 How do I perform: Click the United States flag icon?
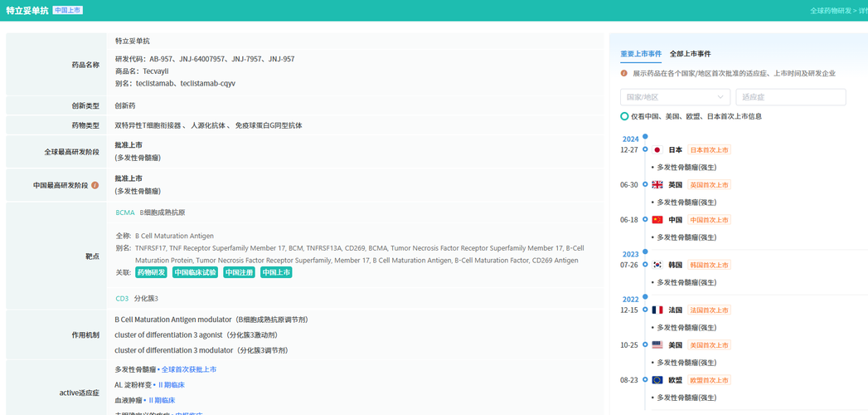point(657,344)
